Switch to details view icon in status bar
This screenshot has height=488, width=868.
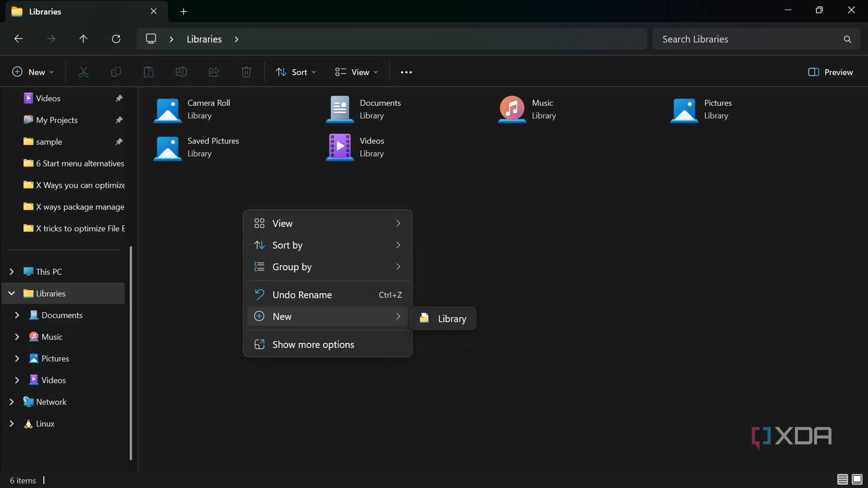[843, 479]
